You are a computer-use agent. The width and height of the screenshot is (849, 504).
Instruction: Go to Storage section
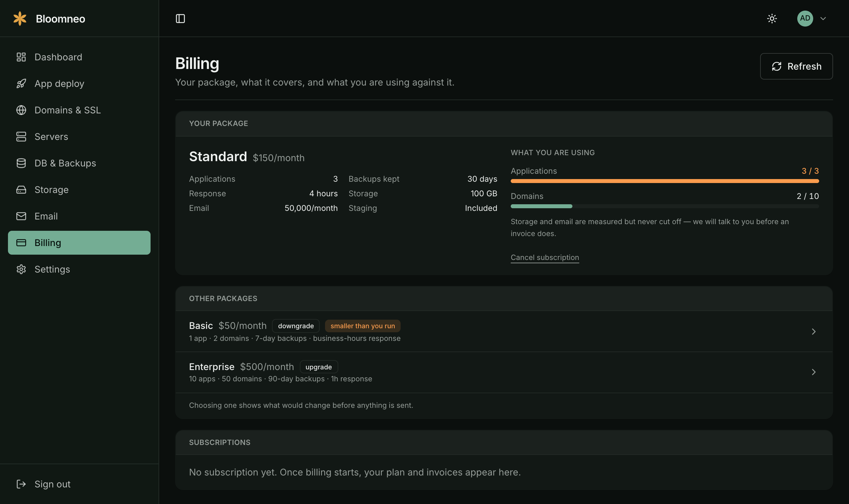(79, 190)
